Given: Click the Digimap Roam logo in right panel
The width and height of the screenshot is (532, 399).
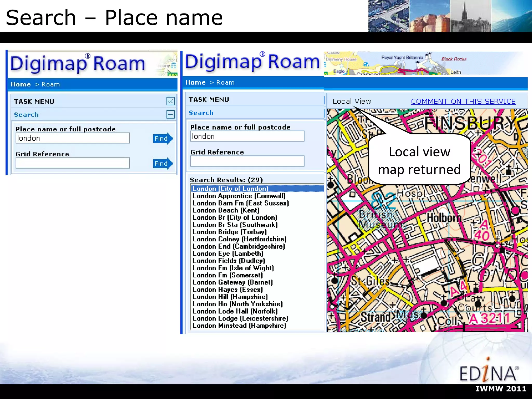Looking at the screenshot, I should pyautogui.click(x=252, y=62).
